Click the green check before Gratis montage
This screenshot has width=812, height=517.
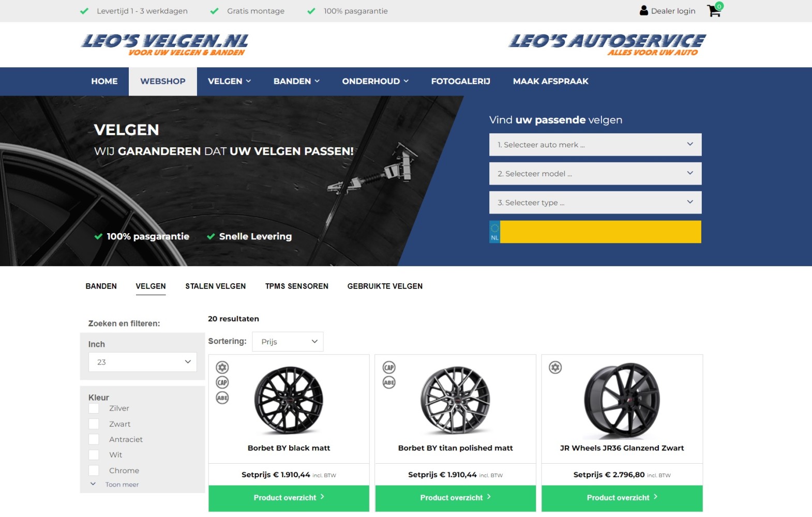(x=214, y=11)
